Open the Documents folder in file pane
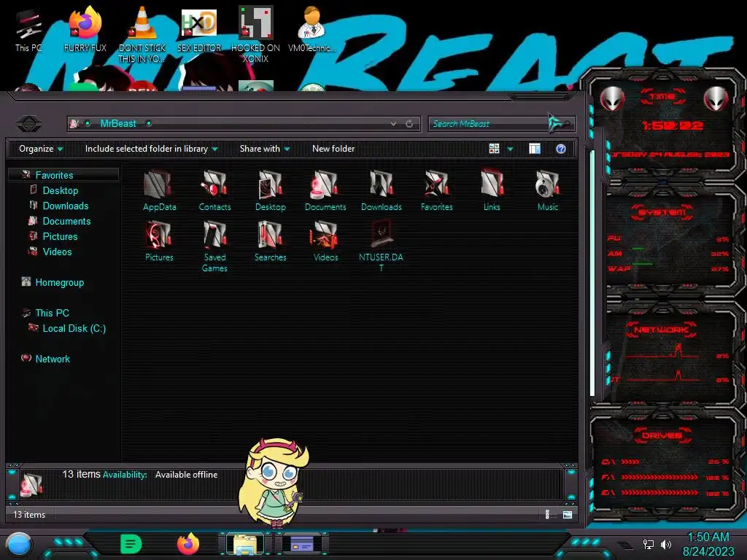 (x=325, y=190)
